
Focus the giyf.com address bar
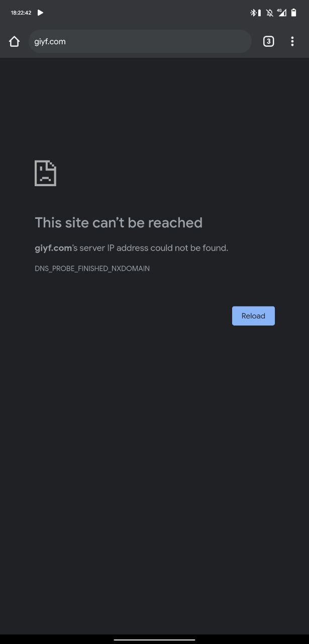[140, 41]
